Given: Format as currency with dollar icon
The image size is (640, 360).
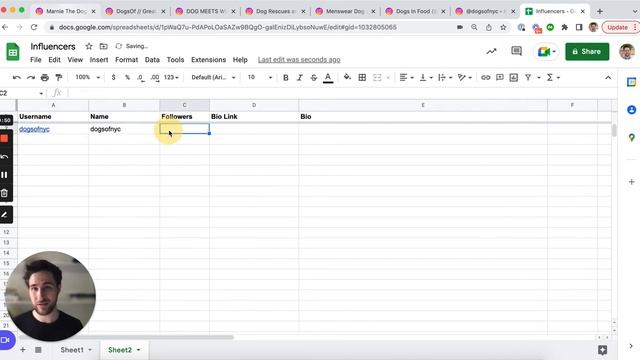Looking at the screenshot, I should 113,78.
